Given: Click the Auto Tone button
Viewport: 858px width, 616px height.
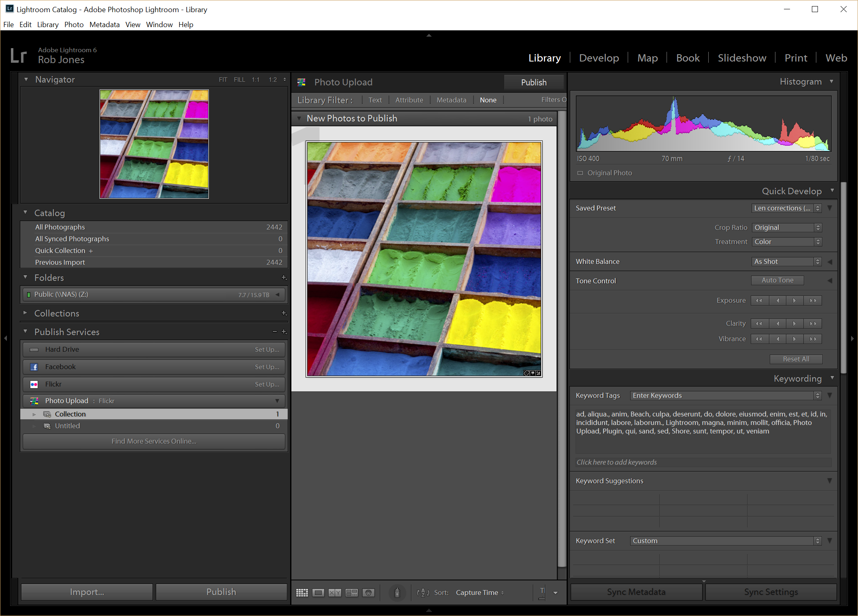Looking at the screenshot, I should (x=777, y=280).
